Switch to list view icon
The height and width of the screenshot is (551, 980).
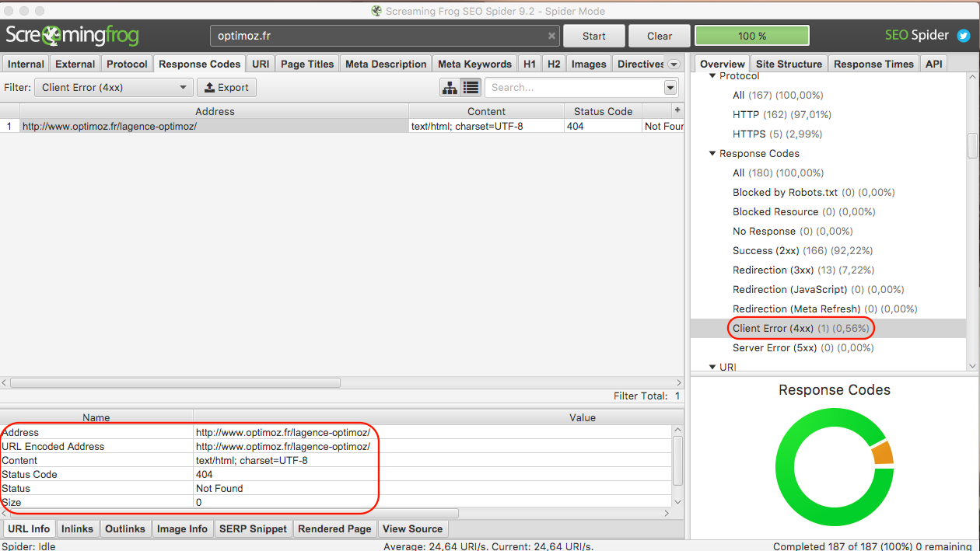pyautogui.click(x=470, y=88)
